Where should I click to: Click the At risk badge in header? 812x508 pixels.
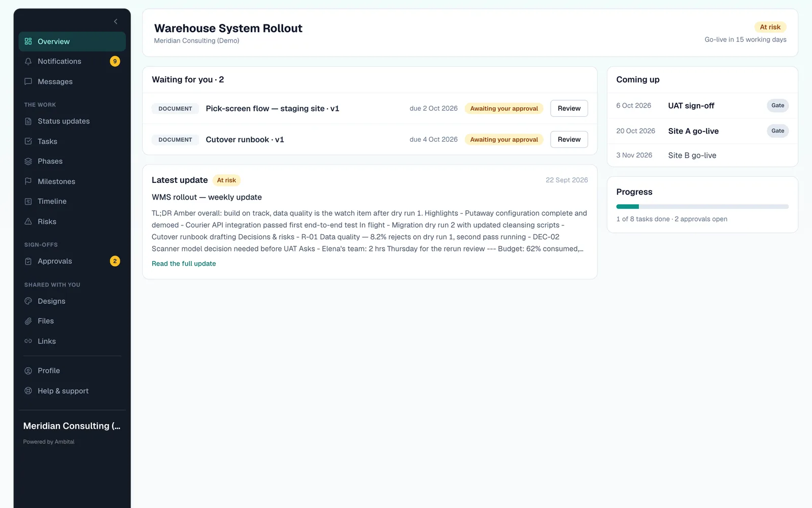[x=770, y=27]
